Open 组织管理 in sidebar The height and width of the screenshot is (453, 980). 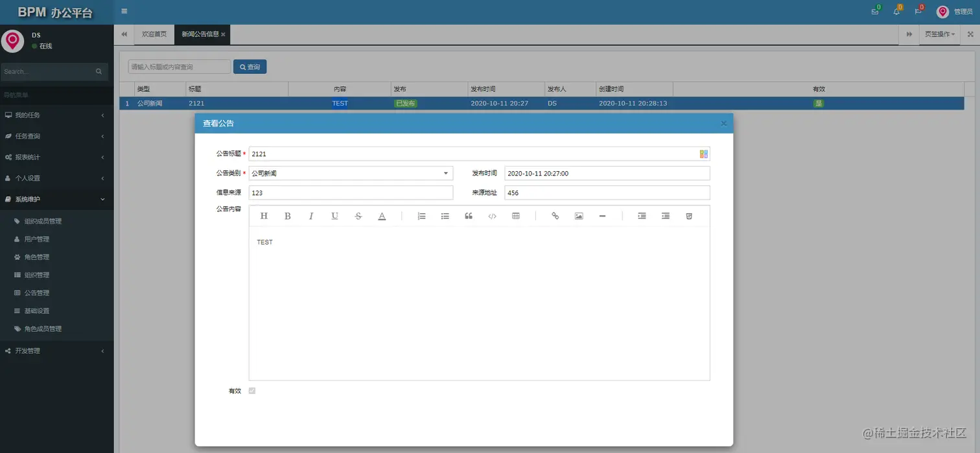[37, 275]
